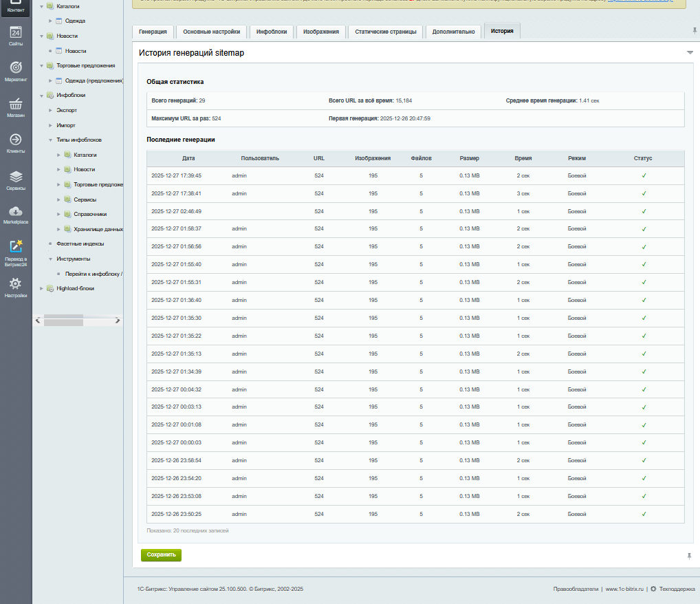Open the Клиенты sidebar icon
The image size is (700, 604).
(16, 142)
